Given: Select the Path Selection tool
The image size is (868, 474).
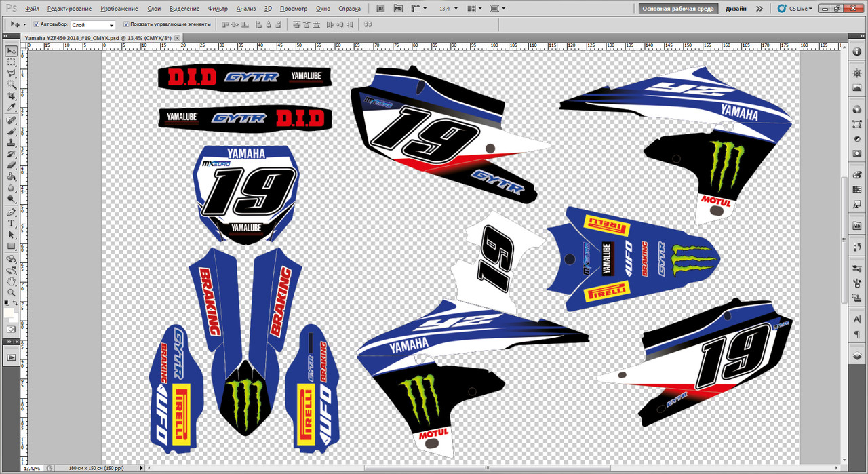Looking at the screenshot, I should click(12, 235).
